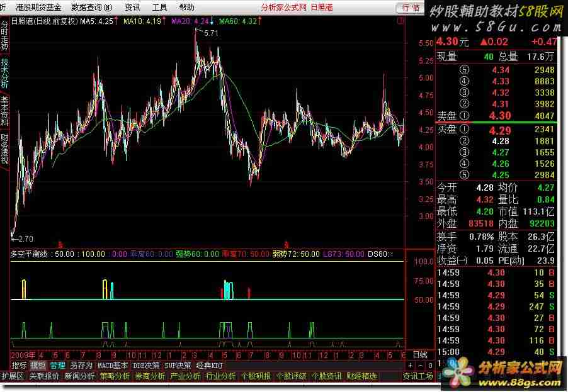The image size is (568, 392).
Task: Click buy level ③ price 4.27
Action: pos(501,152)
